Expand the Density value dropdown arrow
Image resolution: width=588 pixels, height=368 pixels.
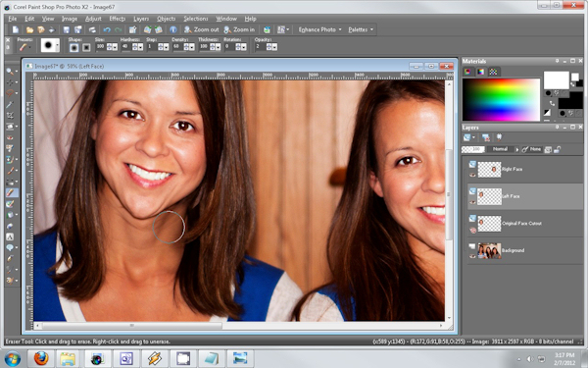[x=192, y=47]
